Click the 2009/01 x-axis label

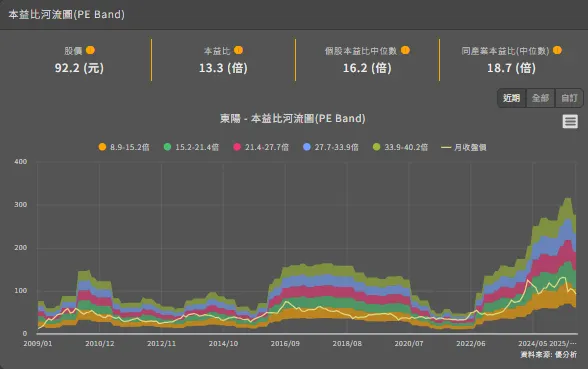[38, 344]
